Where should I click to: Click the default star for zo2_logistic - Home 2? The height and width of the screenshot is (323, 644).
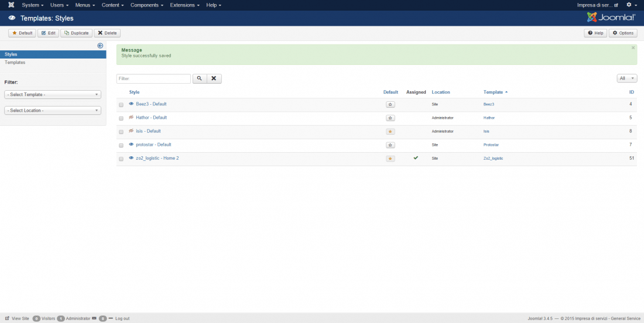point(390,159)
